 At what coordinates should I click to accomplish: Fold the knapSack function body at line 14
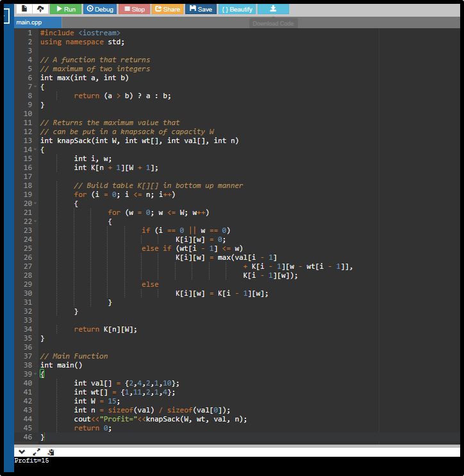35,149
